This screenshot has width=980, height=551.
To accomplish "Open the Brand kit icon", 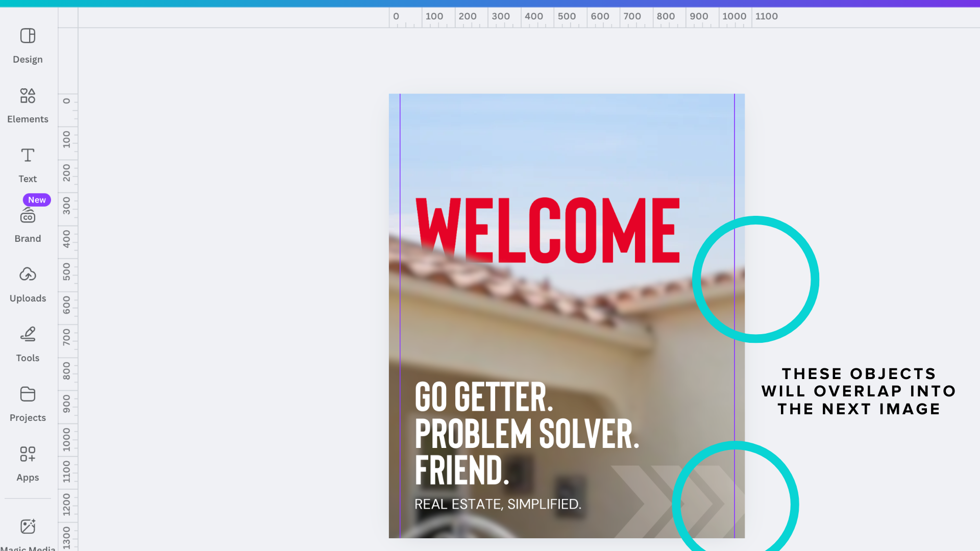I will [28, 216].
